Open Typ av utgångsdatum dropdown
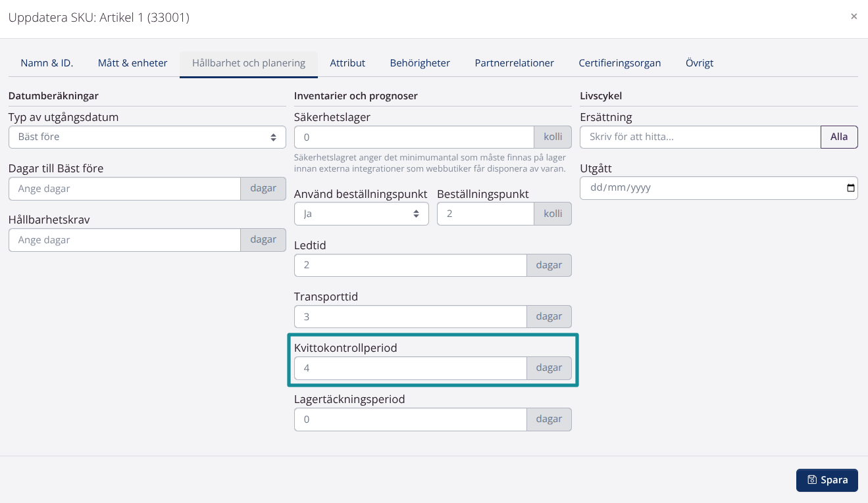This screenshot has width=868, height=503. [147, 137]
